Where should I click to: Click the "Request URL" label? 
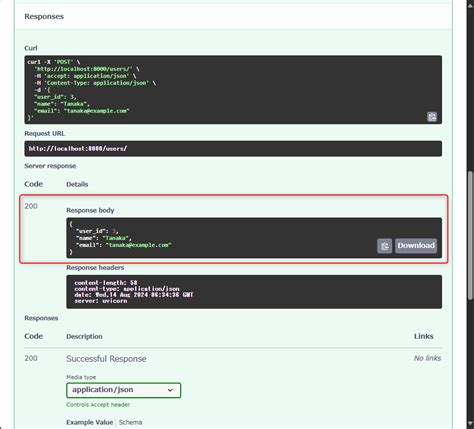tap(44, 133)
